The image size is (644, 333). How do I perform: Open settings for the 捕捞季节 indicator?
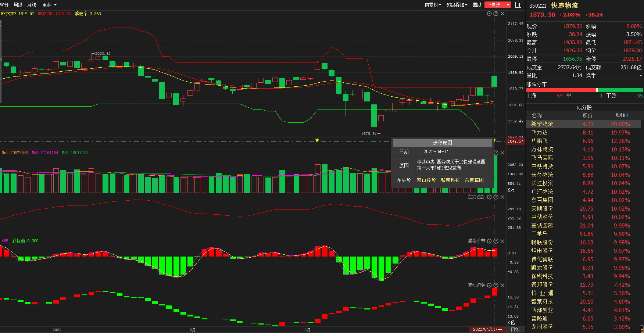(x=489, y=241)
